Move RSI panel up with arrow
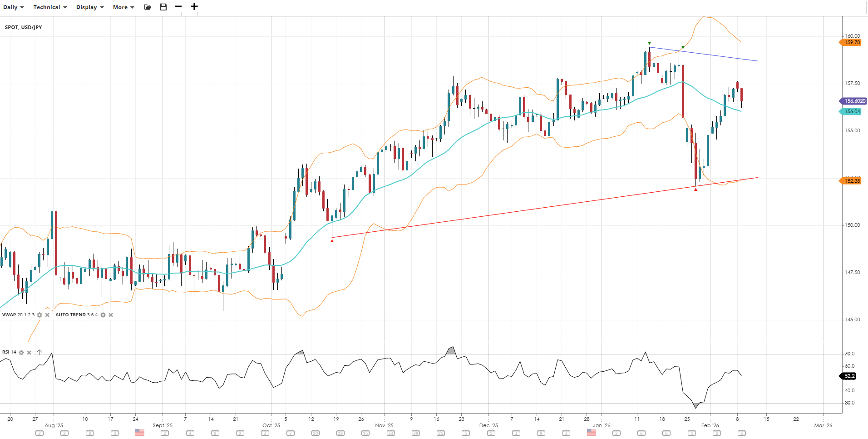Image resolution: width=868 pixels, height=439 pixels. coord(39,352)
